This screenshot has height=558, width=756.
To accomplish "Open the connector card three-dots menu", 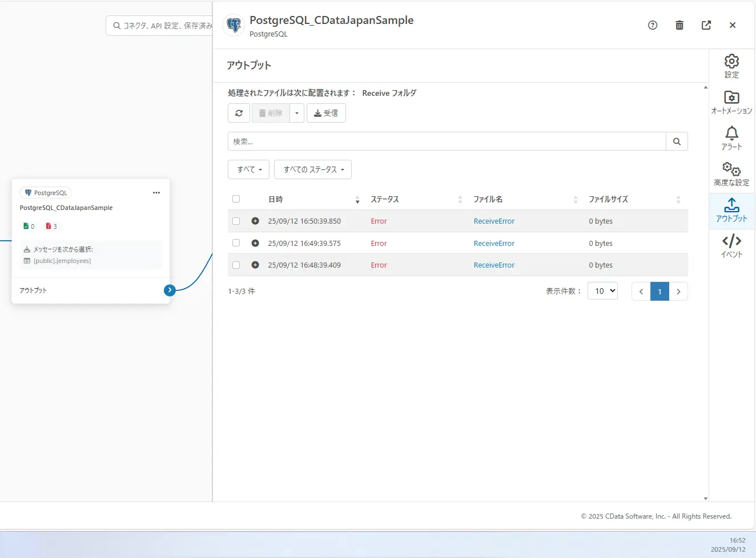I will (x=156, y=193).
